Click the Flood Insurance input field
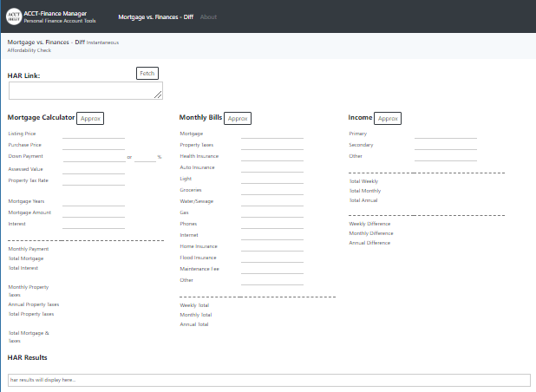 click(x=271, y=257)
